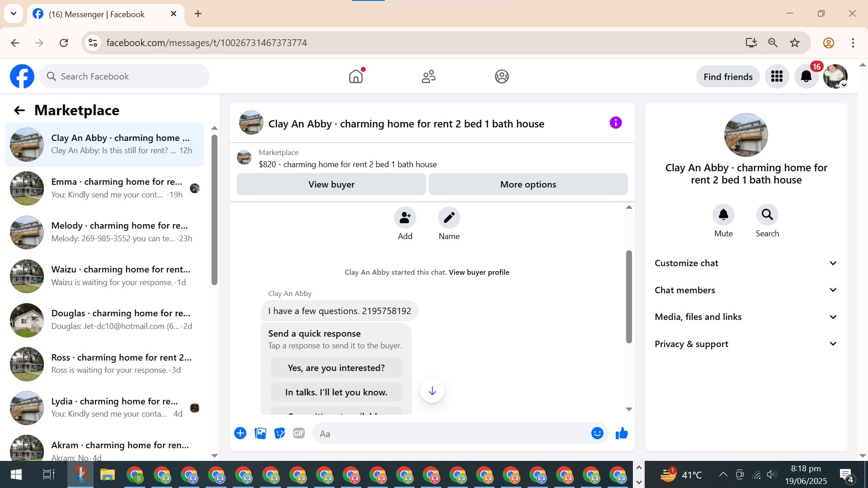Open Windows notification center
This screenshot has height=488, width=868.
click(846, 474)
